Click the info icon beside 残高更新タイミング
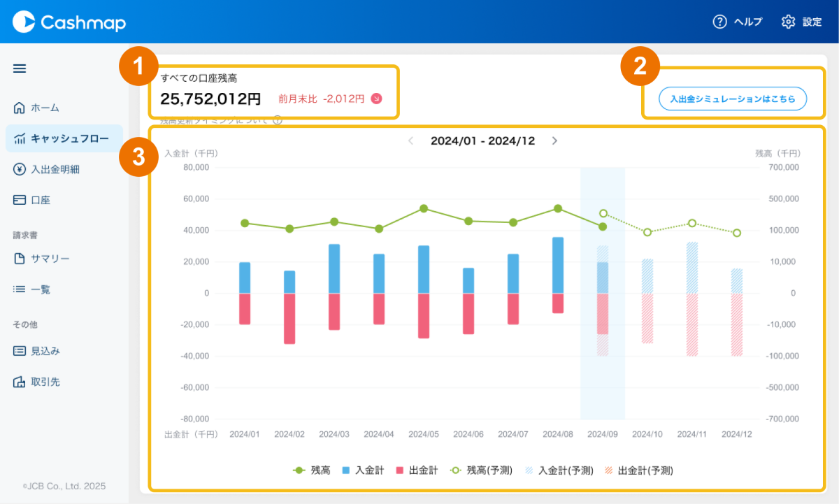 (x=278, y=120)
